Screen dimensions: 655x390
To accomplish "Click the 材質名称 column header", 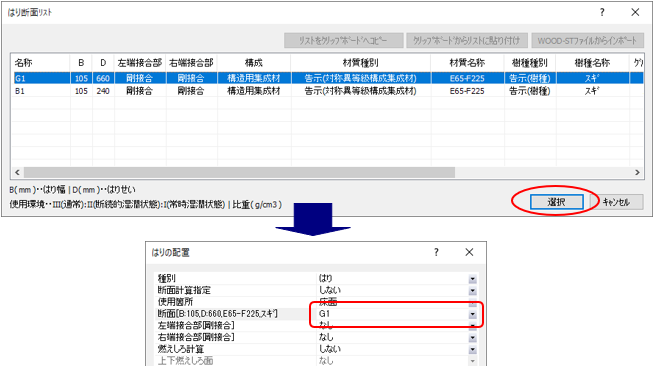I will coord(467,63).
